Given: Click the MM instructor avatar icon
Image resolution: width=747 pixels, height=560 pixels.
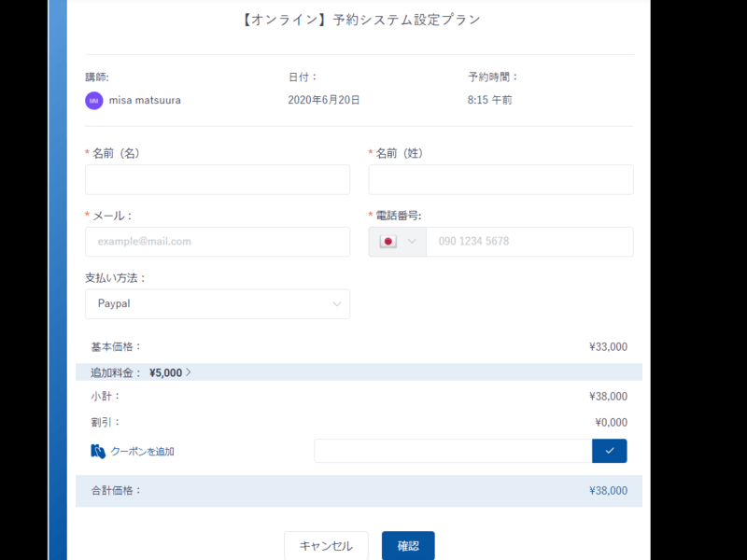Looking at the screenshot, I should tap(93, 101).
